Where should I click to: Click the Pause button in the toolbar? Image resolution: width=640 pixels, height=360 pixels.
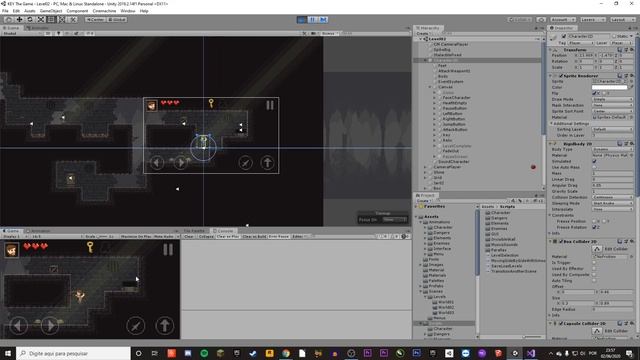[313, 20]
